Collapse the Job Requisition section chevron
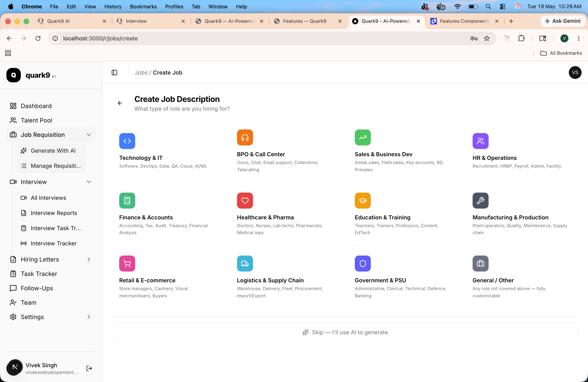588x382 pixels. pos(89,135)
